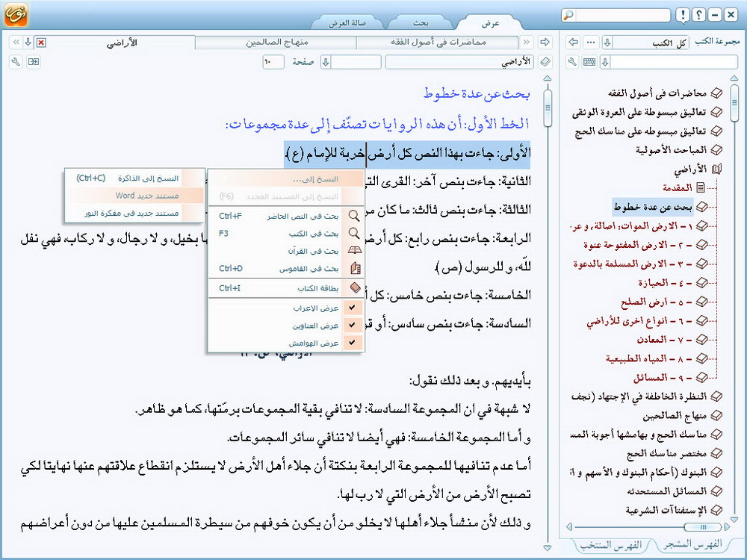Click the left arrow icon in the books panel
Screen dimensions: 747x560
(x=574, y=43)
